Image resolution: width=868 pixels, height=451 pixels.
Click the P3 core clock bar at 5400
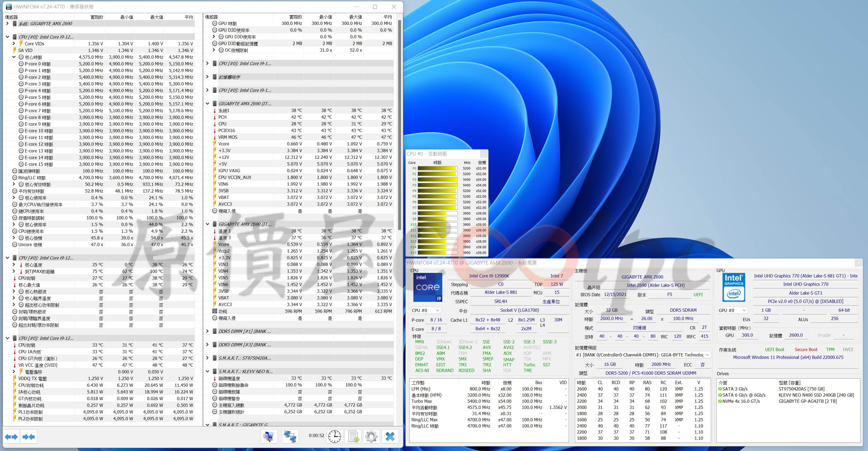tap(437, 185)
